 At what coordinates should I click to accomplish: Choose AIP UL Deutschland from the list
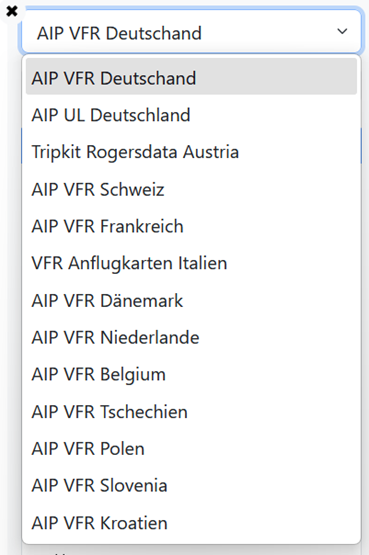191,115
